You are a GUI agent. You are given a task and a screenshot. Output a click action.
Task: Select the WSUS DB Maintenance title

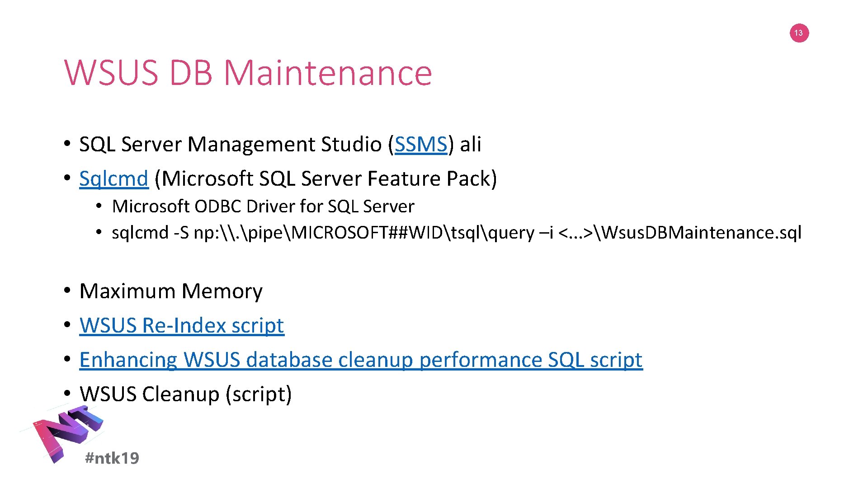(248, 73)
